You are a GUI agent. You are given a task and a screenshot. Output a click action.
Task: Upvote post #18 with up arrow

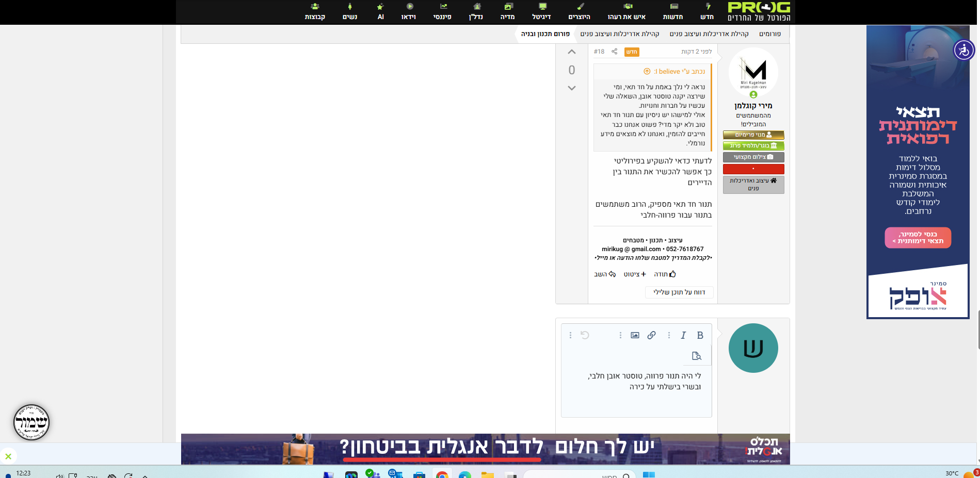coord(572,52)
